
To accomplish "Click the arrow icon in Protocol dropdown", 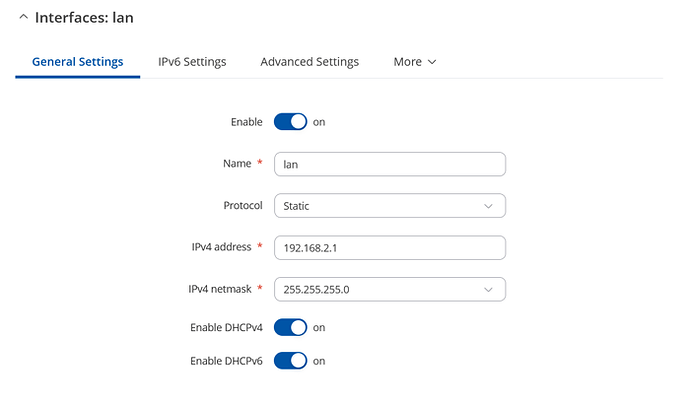I will (x=488, y=206).
